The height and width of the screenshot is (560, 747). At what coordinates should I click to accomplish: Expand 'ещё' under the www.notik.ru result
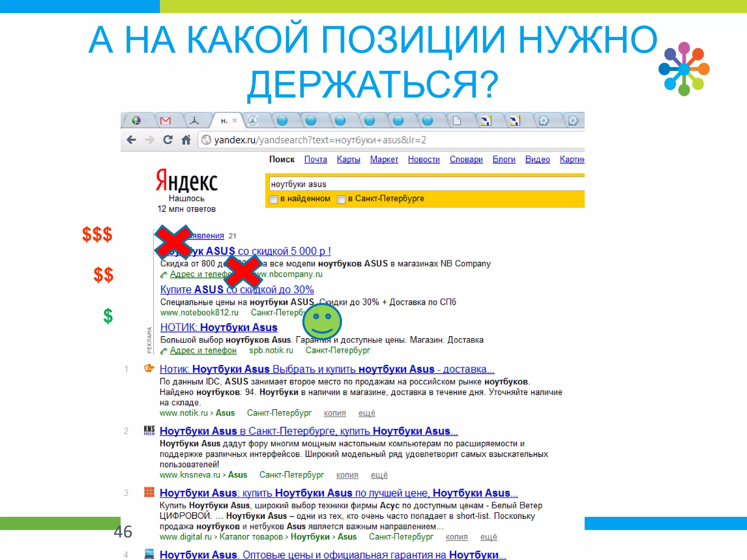[367, 413]
